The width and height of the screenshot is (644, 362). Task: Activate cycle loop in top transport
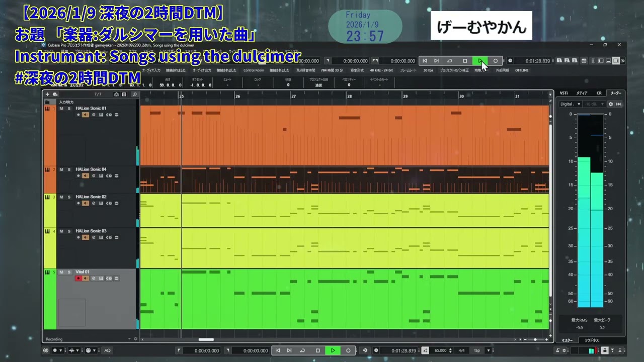pos(450,61)
